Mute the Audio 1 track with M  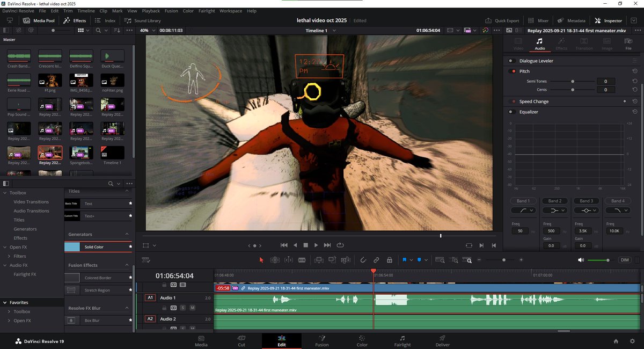(x=192, y=308)
